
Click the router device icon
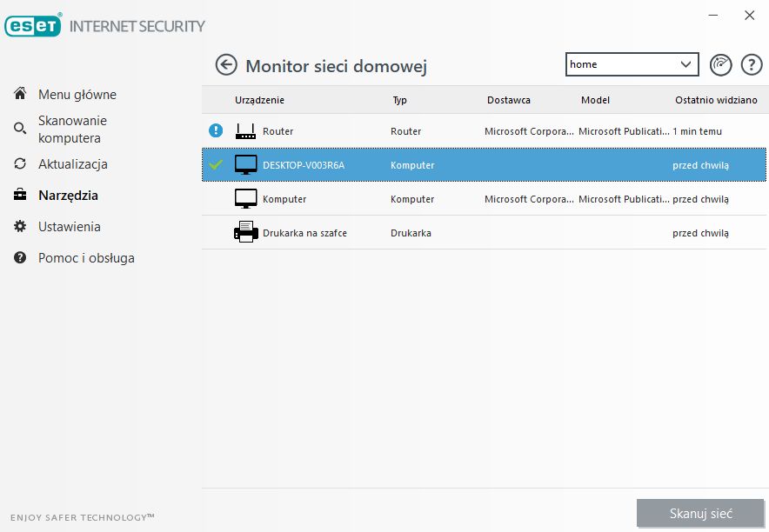click(x=246, y=131)
